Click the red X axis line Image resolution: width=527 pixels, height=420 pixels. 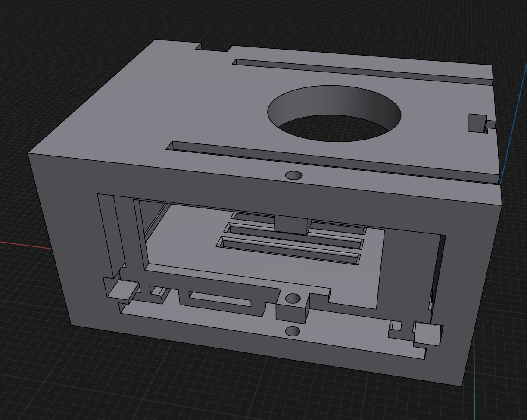22,245
